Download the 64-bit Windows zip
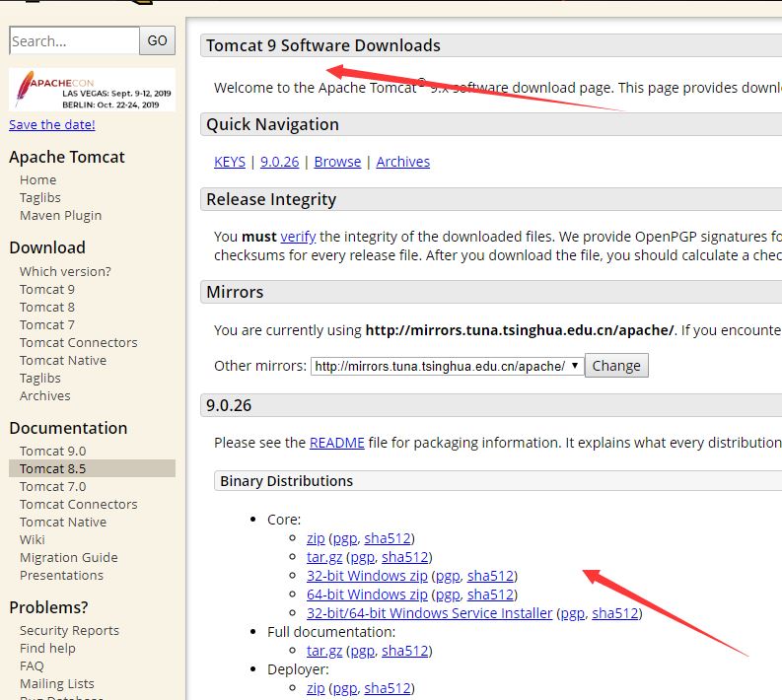Image resolution: width=782 pixels, height=700 pixels. point(367,595)
